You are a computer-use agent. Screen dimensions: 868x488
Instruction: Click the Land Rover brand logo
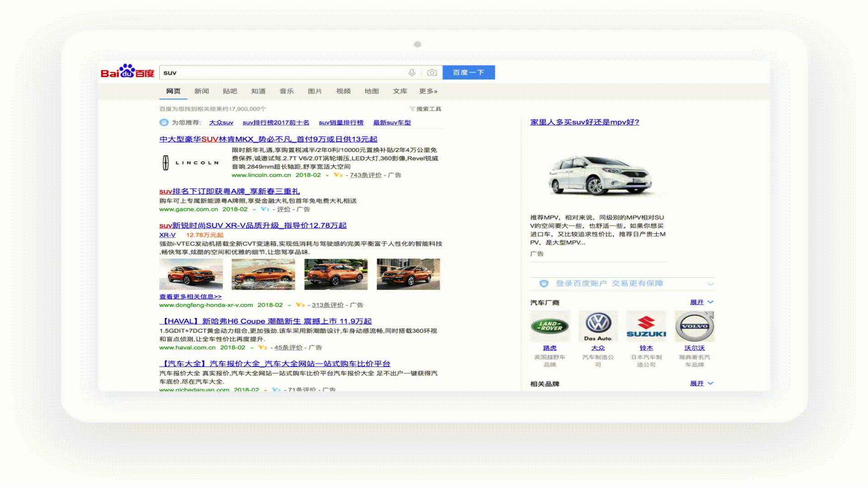[x=549, y=326]
